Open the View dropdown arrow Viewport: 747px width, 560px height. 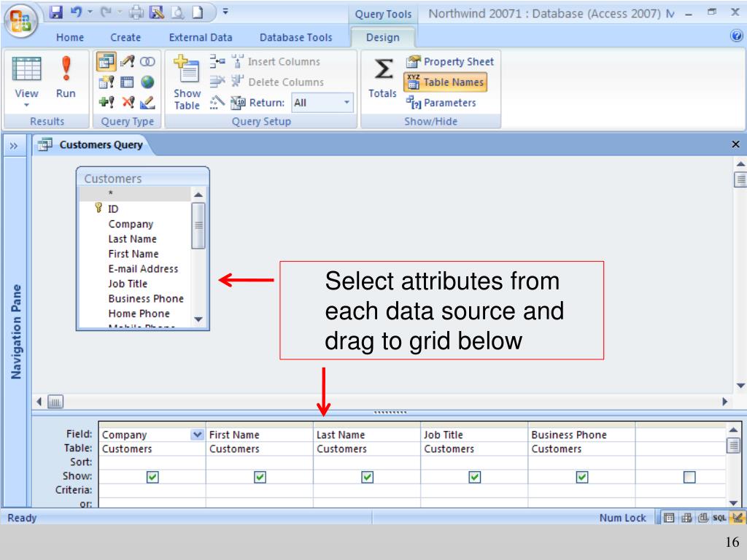click(x=27, y=105)
